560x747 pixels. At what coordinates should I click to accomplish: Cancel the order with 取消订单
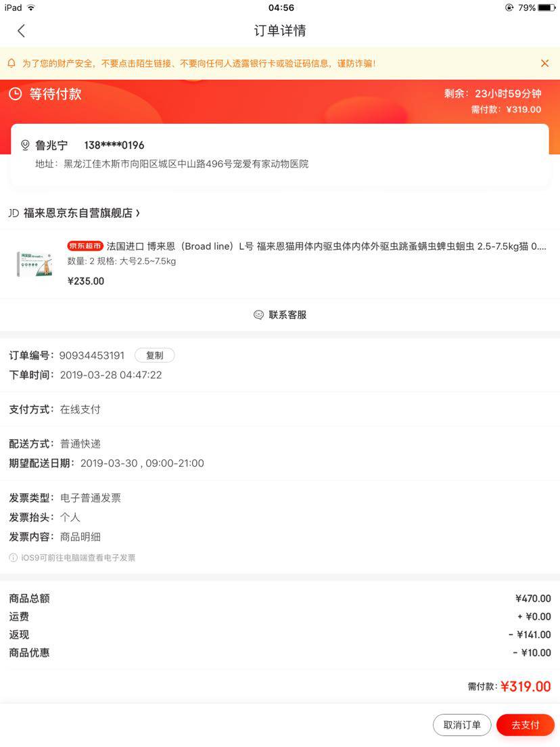pyautogui.click(x=462, y=725)
